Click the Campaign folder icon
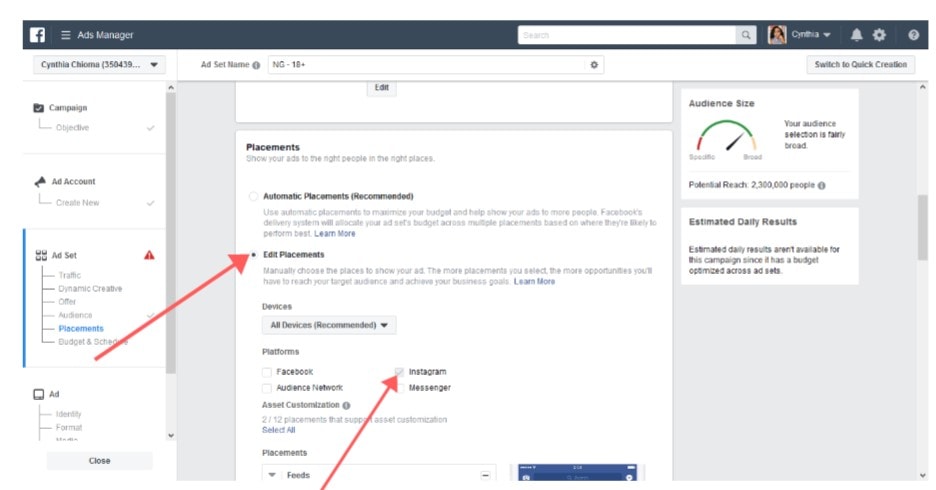 click(39, 107)
